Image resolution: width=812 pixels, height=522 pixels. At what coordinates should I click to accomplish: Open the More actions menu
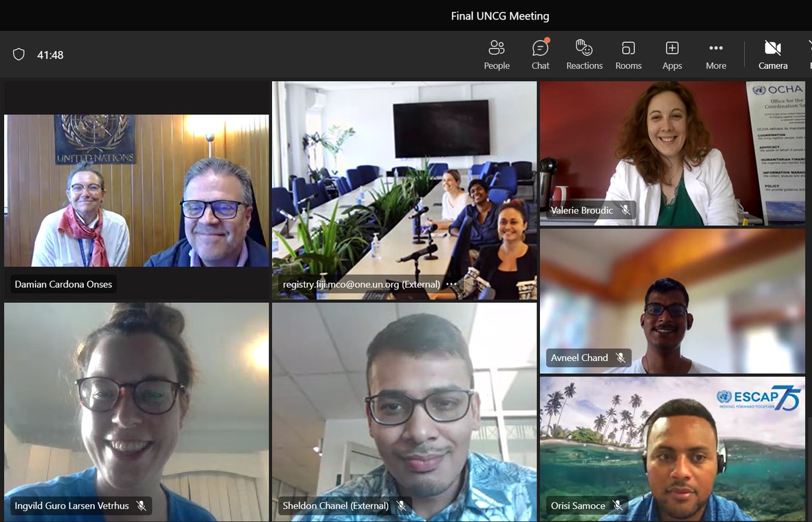point(716,55)
